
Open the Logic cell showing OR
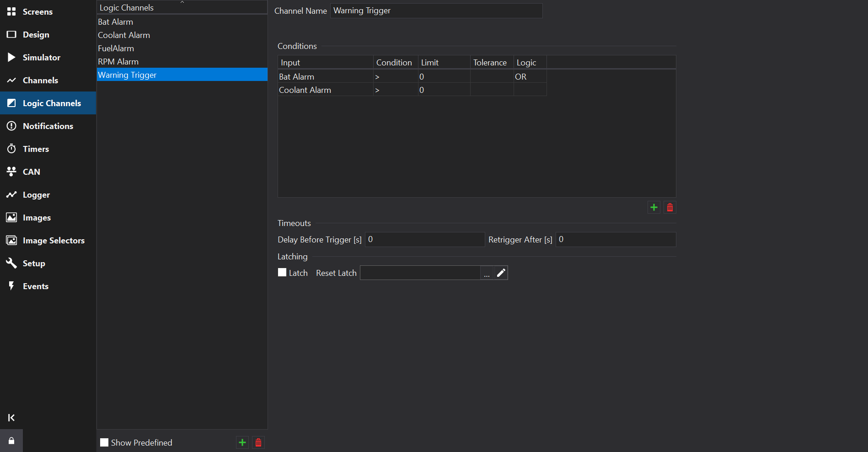point(530,77)
